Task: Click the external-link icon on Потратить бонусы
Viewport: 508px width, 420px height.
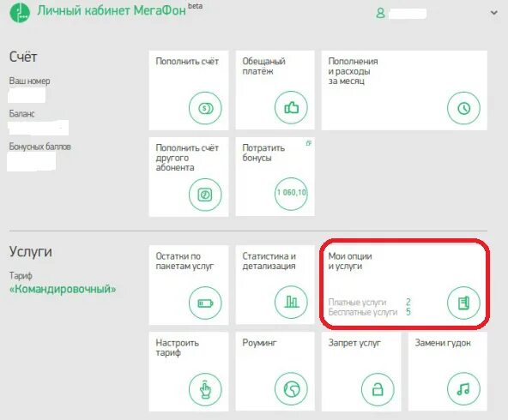Action: point(309,143)
